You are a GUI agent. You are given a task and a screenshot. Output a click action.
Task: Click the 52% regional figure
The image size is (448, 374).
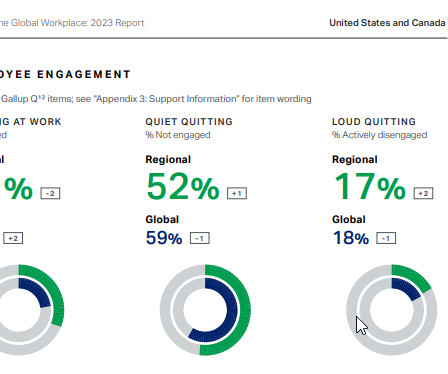pos(183,187)
